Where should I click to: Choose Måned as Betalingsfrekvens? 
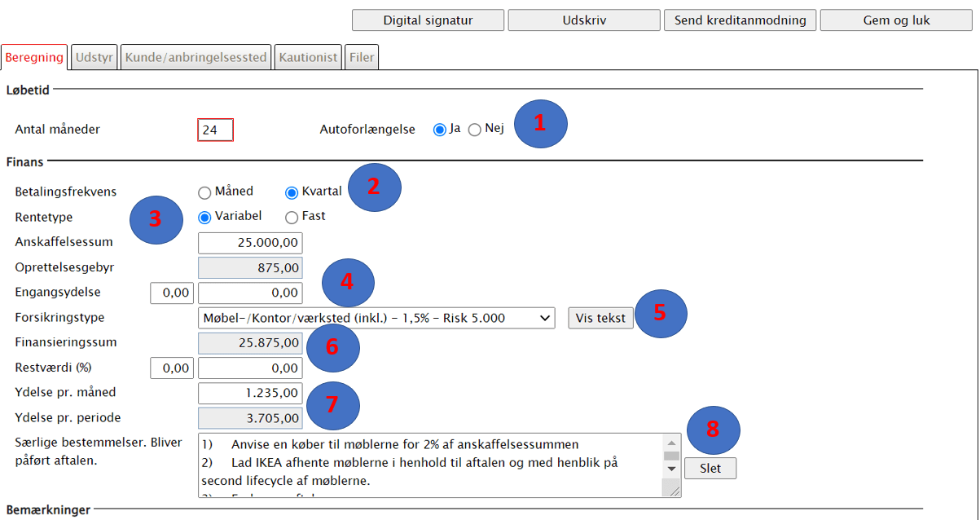[x=205, y=192]
